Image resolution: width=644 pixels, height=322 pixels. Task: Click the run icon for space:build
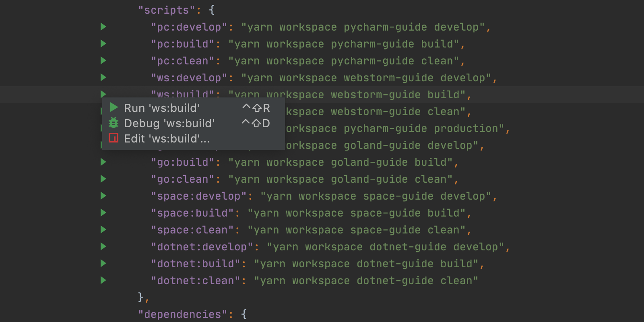[103, 213]
